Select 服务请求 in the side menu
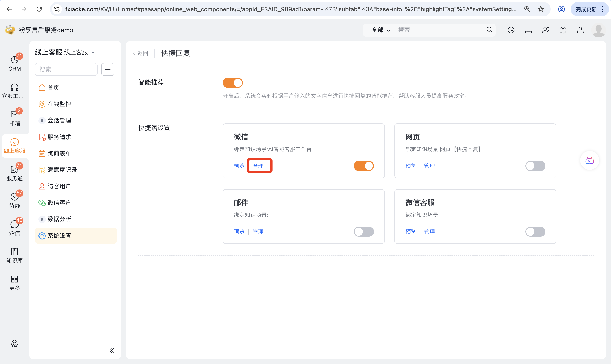611x364 pixels. coord(59,137)
